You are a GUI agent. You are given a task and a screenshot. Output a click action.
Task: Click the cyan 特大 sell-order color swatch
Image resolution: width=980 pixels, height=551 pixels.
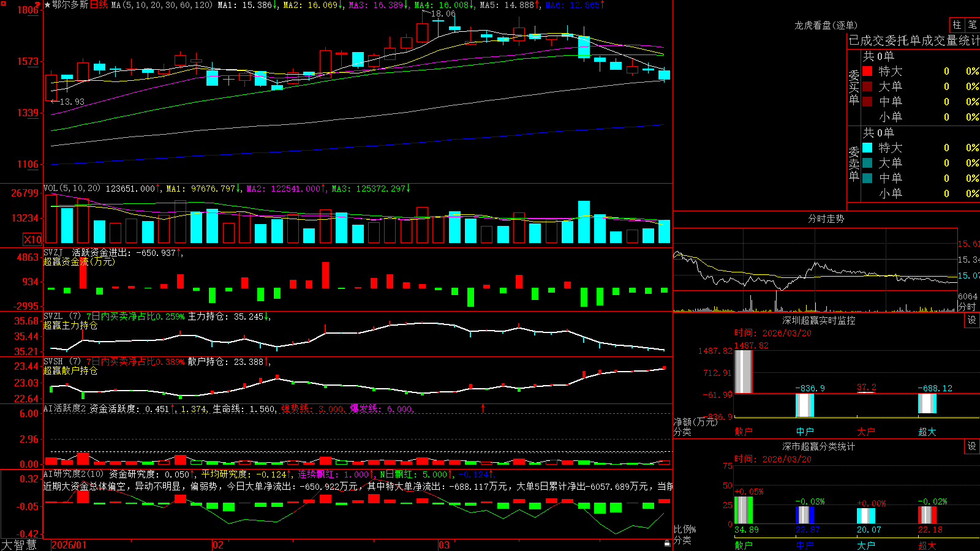click(867, 148)
